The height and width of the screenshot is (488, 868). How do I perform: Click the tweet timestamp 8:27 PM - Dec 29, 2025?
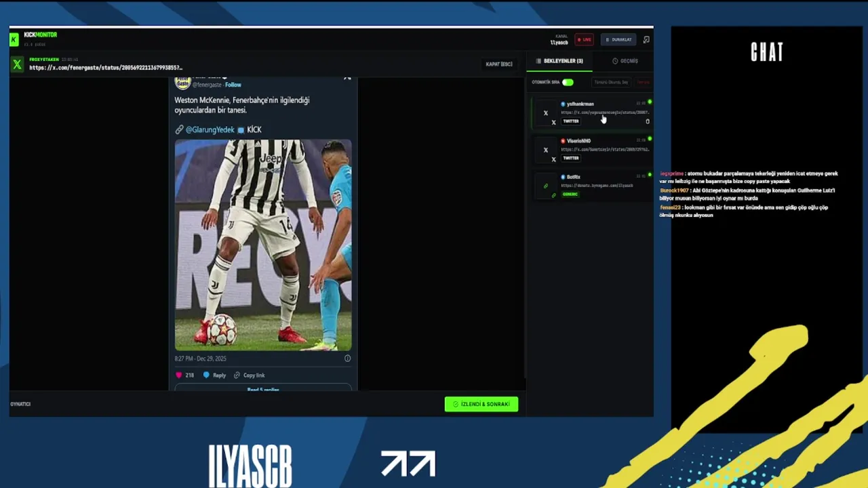(201, 359)
